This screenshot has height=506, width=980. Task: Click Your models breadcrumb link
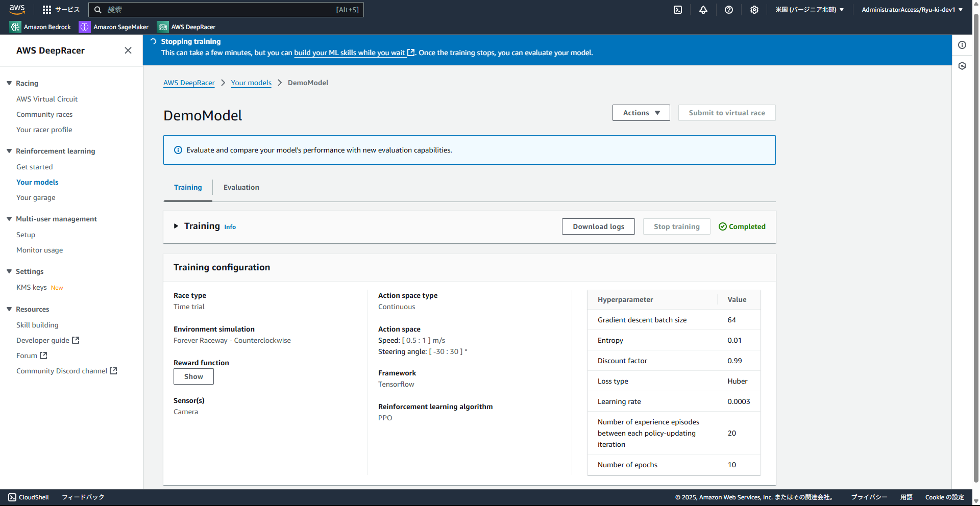(x=251, y=83)
